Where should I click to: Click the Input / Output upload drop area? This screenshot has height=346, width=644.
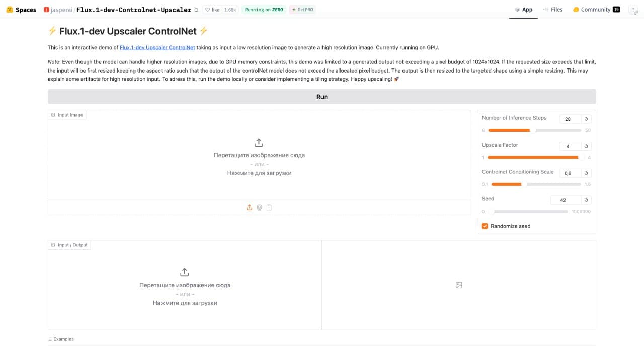pyautogui.click(x=185, y=285)
